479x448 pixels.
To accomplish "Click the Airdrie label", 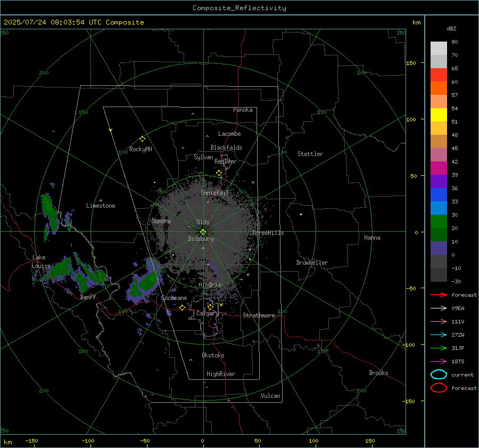I will coord(210,284).
